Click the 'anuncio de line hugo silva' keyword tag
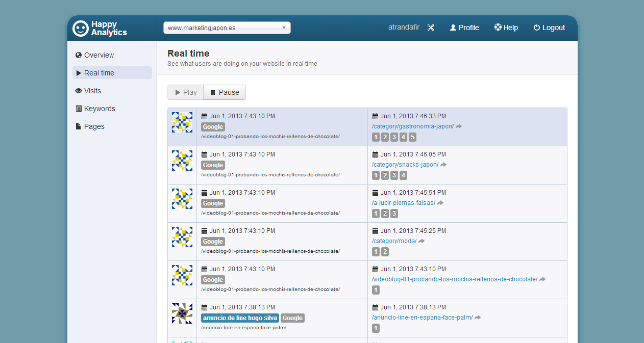 pyautogui.click(x=240, y=318)
